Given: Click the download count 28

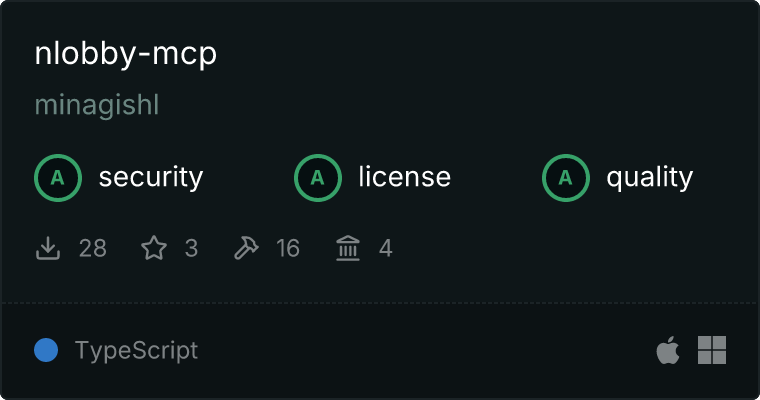Looking at the screenshot, I should tap(93, 248).
